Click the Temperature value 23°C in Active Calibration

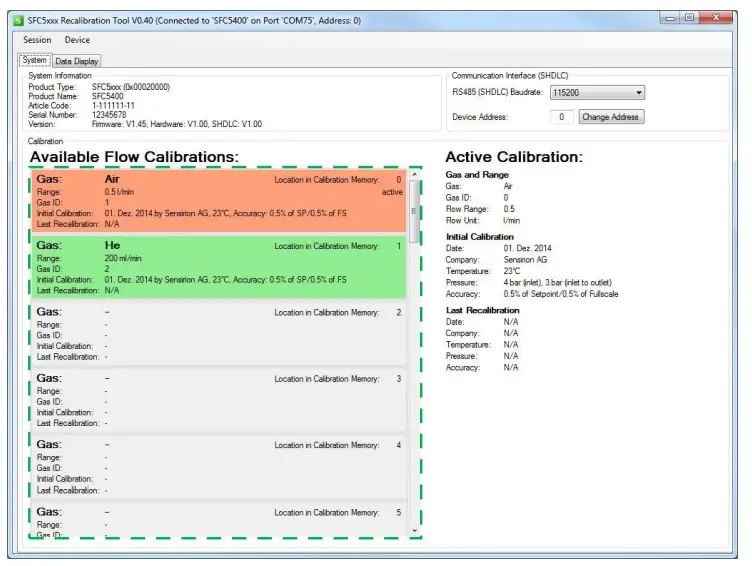[512, 271]
